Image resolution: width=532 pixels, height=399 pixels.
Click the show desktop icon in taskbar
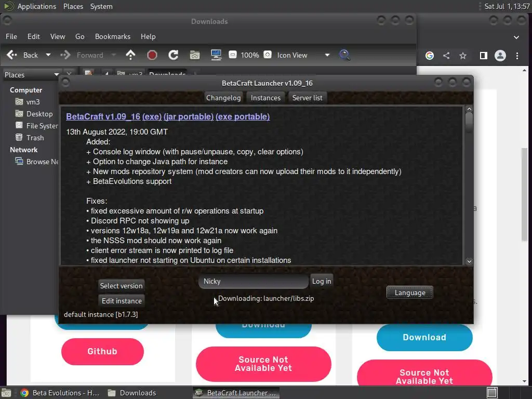pos(6,393)
